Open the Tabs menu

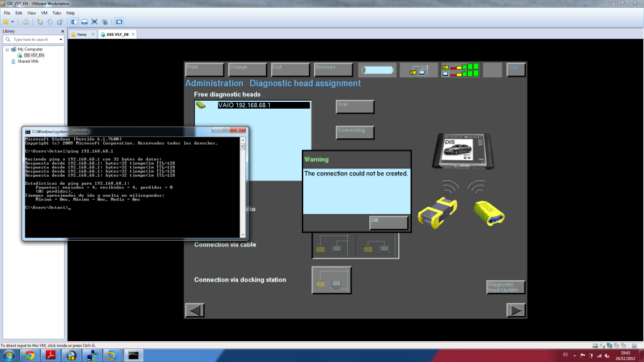tap(57, 13)
